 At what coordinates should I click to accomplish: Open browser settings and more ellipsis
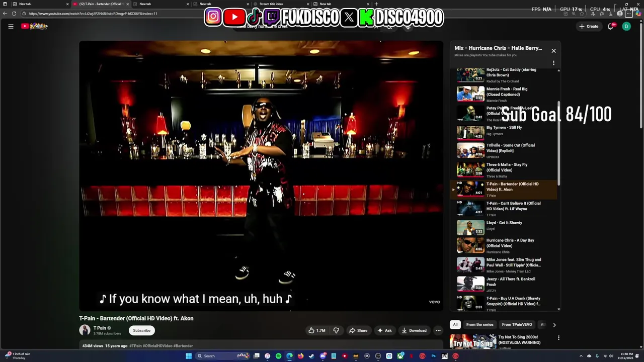pyautogui.click(x=629, y=14)
